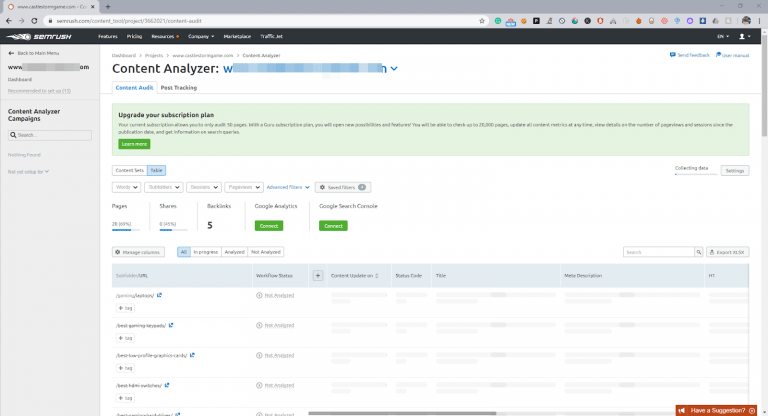Reload the page in the browser
The height and width of the screenshot is (416, 768).
tap(34, 21)
